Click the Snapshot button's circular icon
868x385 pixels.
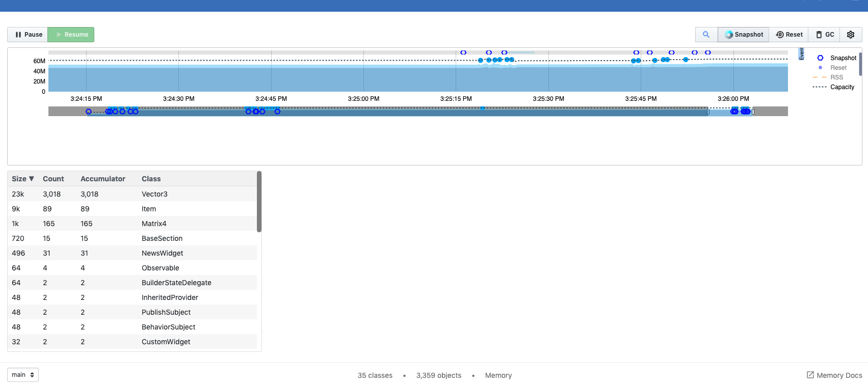(729, 35)
